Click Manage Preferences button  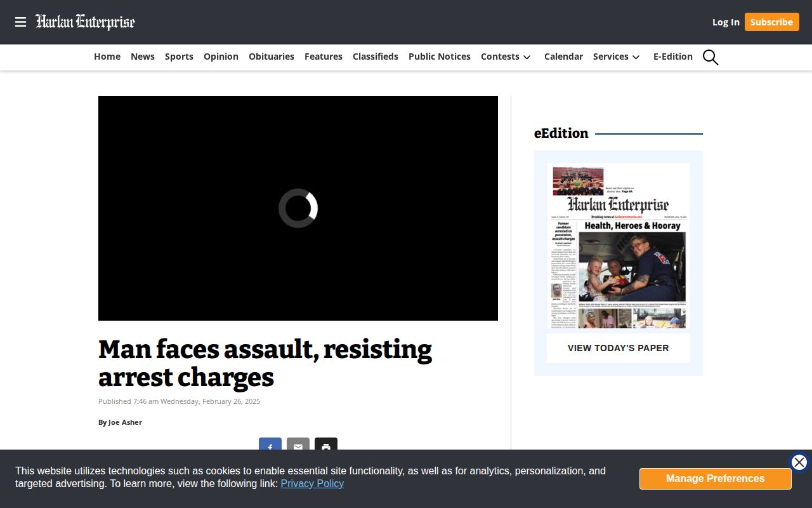716,479
